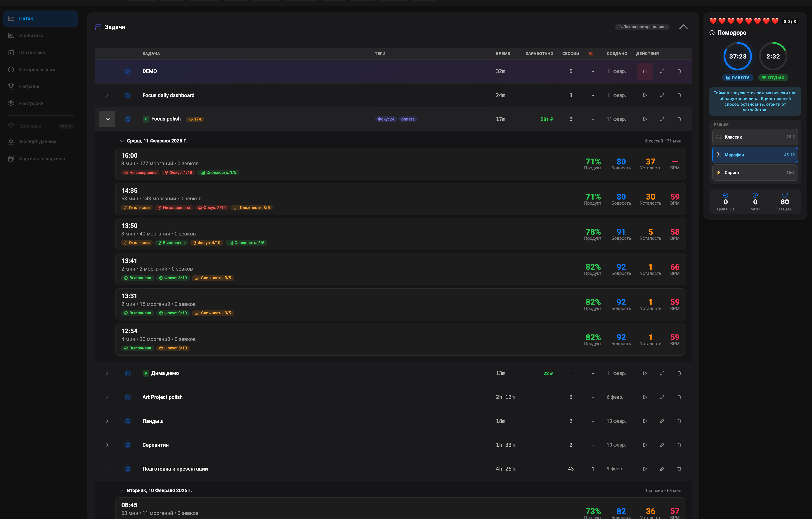Select the Спринт pomodoro mode
Image resolution: width=812 pixels, height=519 pixels.
755,172
